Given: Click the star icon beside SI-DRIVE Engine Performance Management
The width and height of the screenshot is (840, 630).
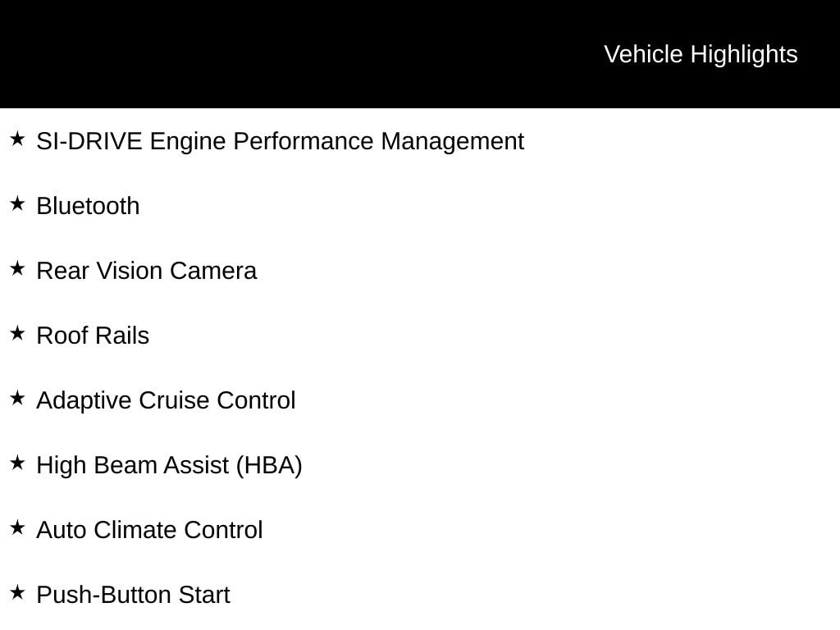Looking at the screenshot, I should pyautogui.click(x=17, y=139).
